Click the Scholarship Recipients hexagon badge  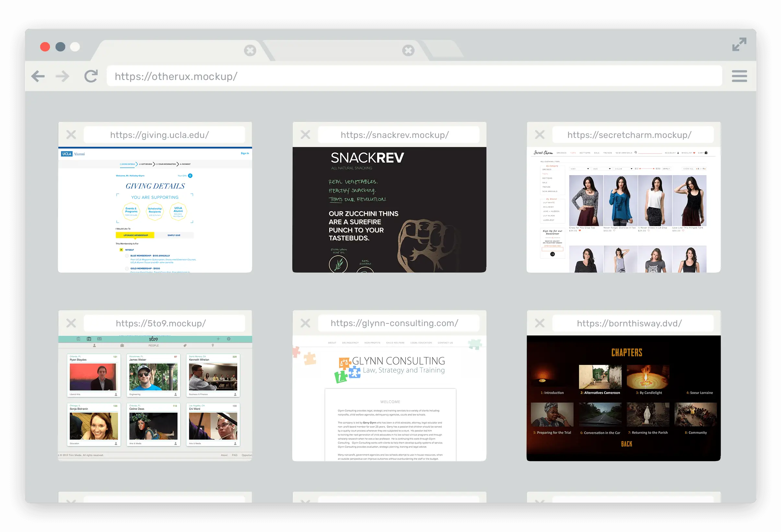coord(155,211)
